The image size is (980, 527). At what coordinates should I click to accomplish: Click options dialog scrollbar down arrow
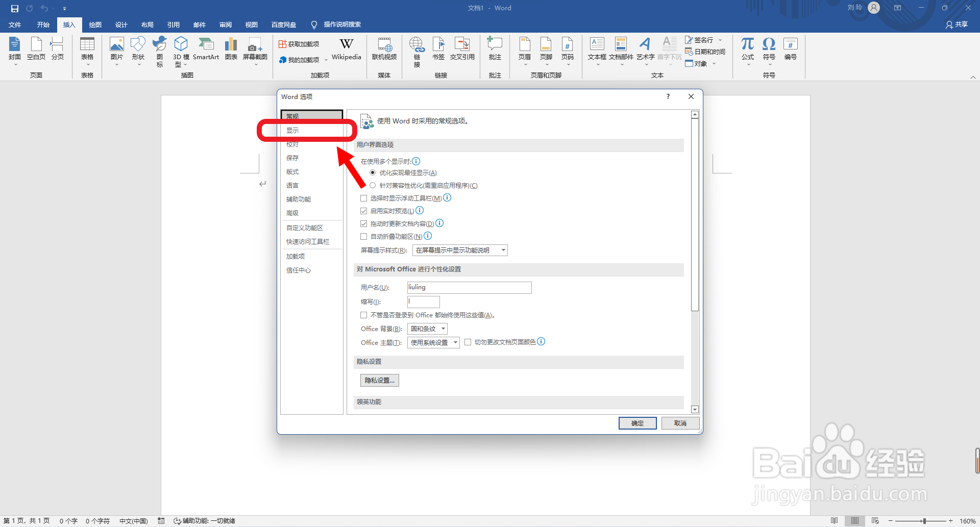(x=695, y=410)
